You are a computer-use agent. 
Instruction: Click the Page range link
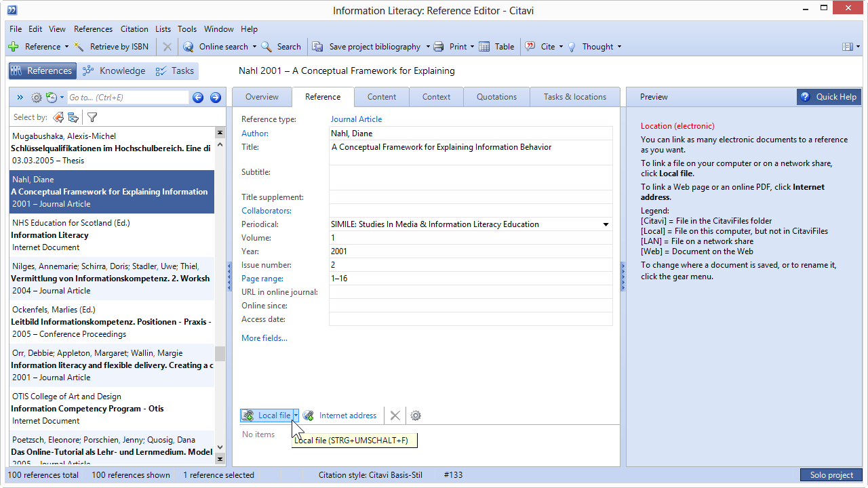pyautogui.click(x=262, y=279)
